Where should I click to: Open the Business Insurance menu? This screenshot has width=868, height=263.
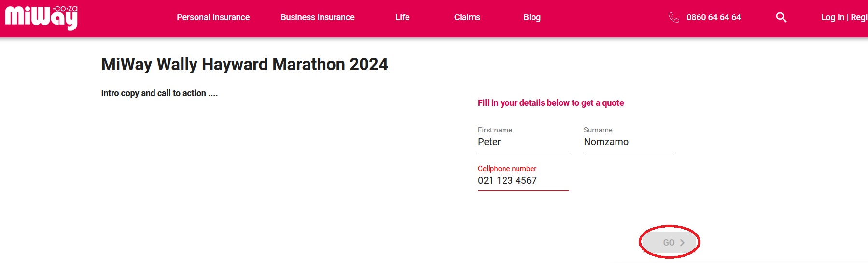(317, 17)
